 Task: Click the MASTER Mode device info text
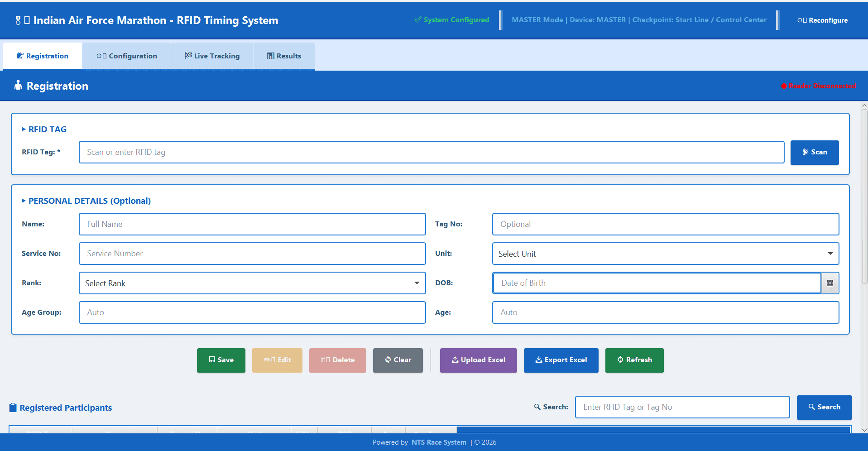(x=639, y=20)
